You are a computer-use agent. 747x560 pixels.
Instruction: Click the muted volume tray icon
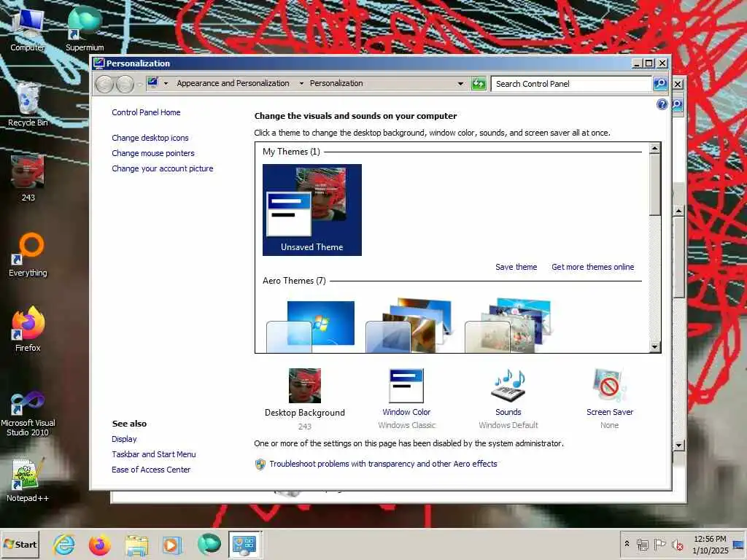(x=677, y=544)
